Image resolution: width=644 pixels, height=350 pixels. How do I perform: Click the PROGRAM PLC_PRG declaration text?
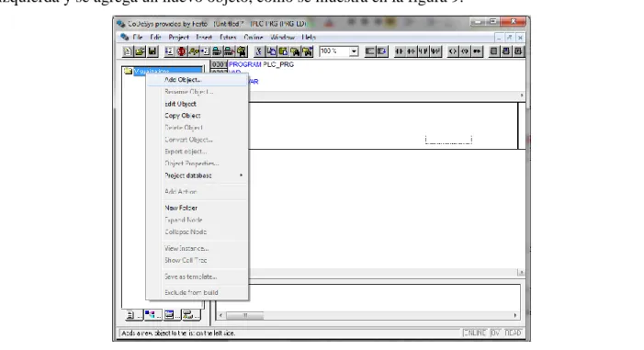tap(261, 64)
